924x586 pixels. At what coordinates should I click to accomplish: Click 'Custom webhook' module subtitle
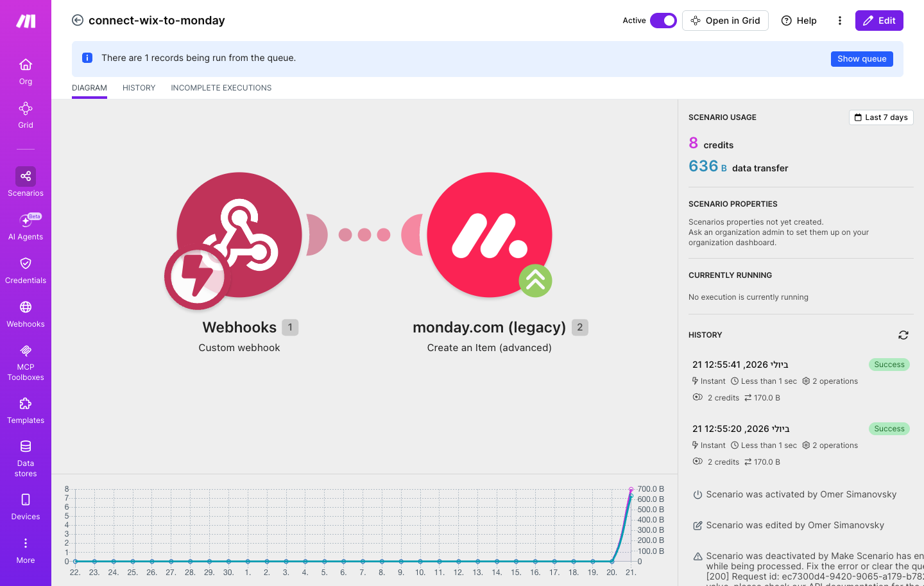point(239,348)
